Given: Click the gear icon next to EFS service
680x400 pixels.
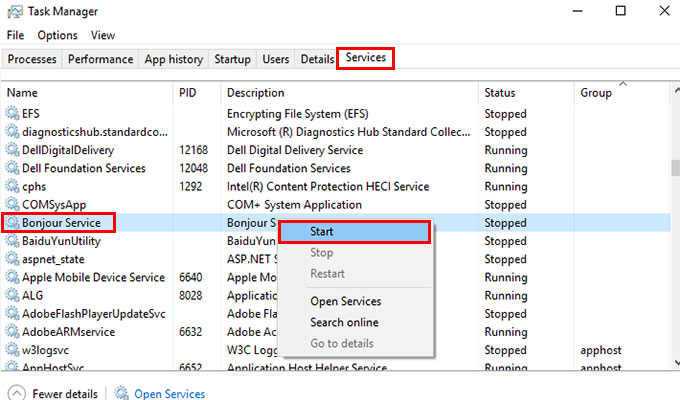Looking at the screenshot, I should click(13, 114).
